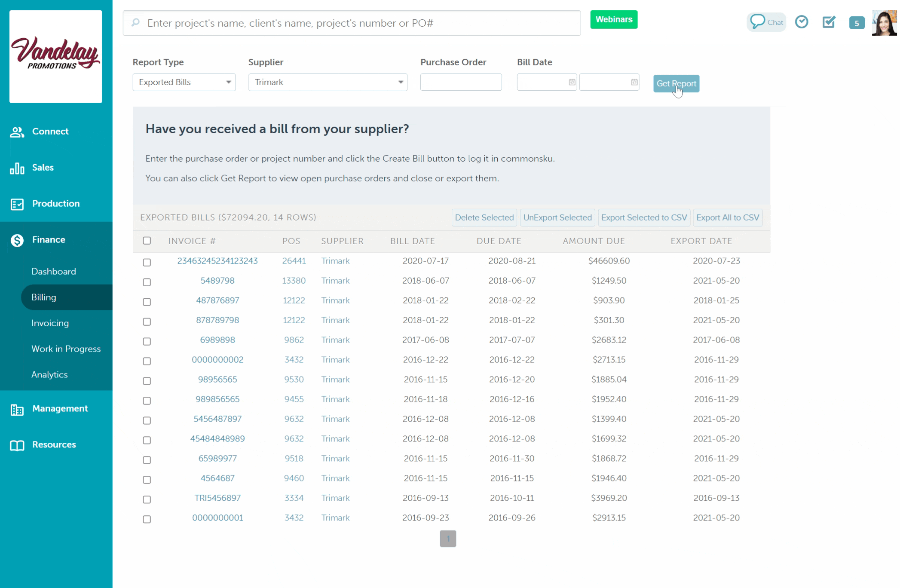Viewport: 900px width, 588px height.
Task: Click the Management building icon in sidebar
Action: tap(17, 410)
